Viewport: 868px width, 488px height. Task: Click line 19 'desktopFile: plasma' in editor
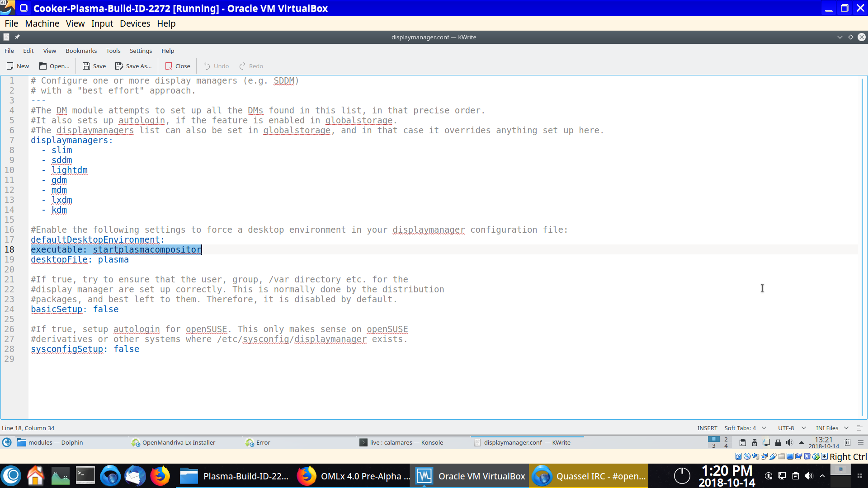[80, 259]
